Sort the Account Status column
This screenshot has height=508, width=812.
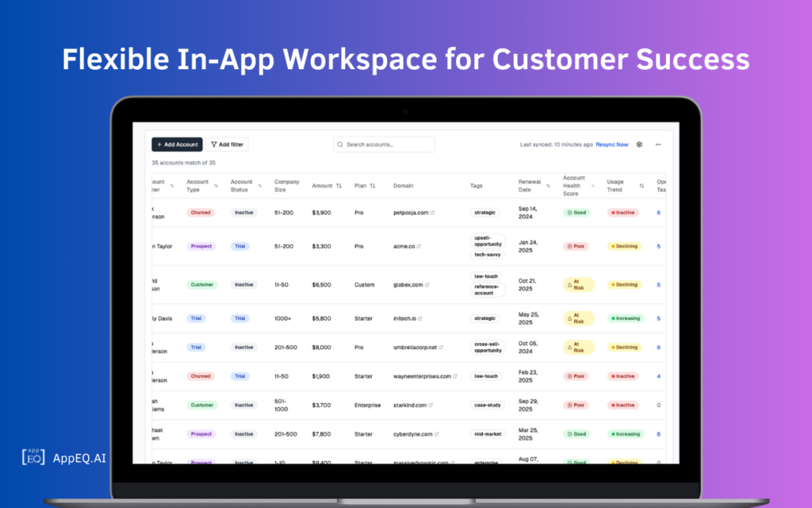[x=260, y=186]
